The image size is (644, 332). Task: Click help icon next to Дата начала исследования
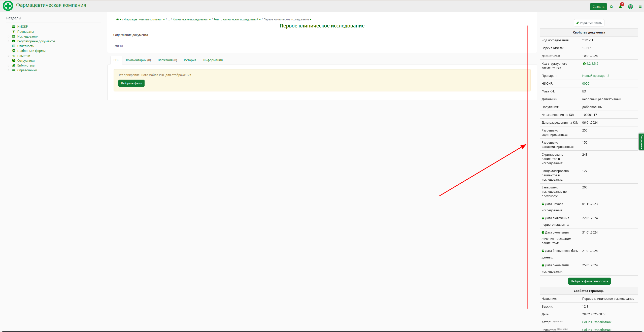click(x=543, y=204)
